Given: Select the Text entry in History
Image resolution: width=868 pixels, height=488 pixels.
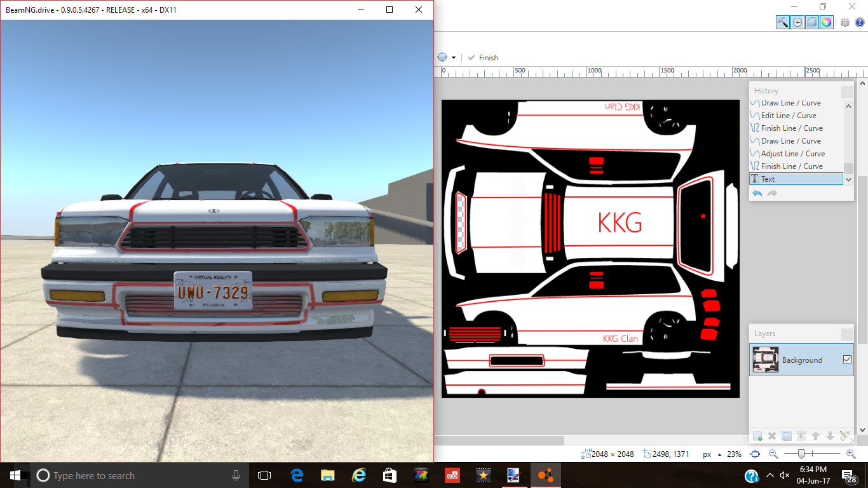Looking at the screenshot, I should 796,179.
